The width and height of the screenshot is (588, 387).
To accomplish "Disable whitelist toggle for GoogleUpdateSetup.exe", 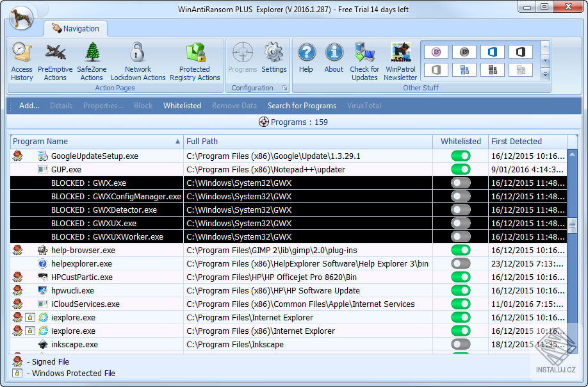I will click(x=461, y=156).
